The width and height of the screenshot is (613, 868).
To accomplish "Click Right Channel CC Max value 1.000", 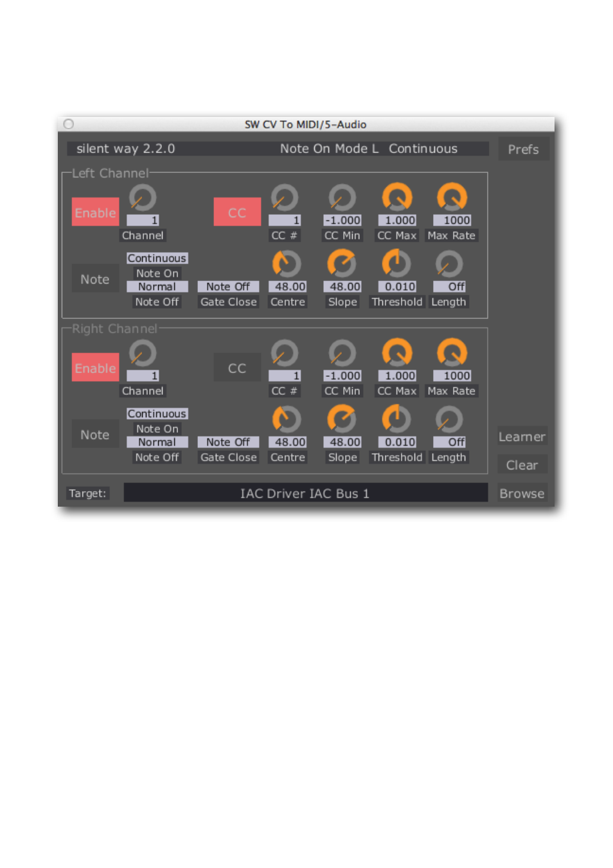I will pyautogui.click(x=397, y=375).
